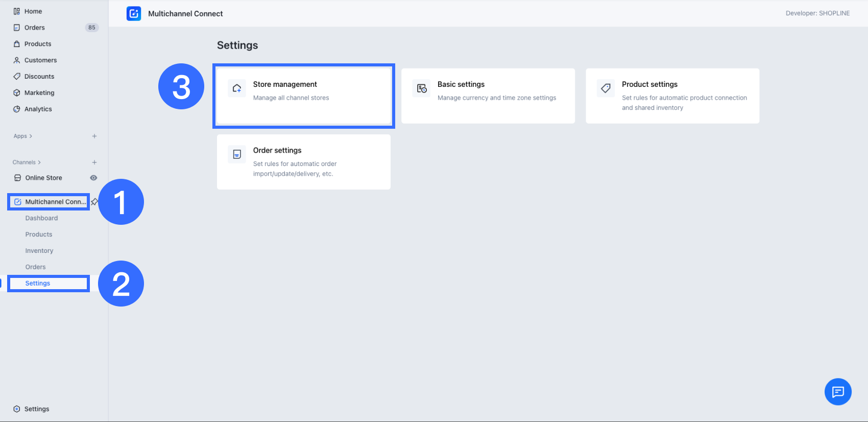Image resolution: width=868 pixels, height=422 pixels.
Task: Open the Store management card
Action: pos(304,96)
